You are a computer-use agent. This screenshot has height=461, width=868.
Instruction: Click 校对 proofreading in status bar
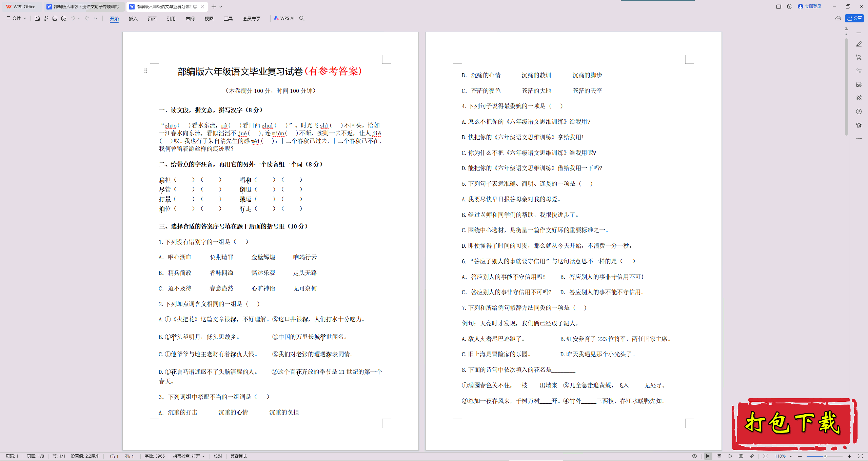coord(218,456)
